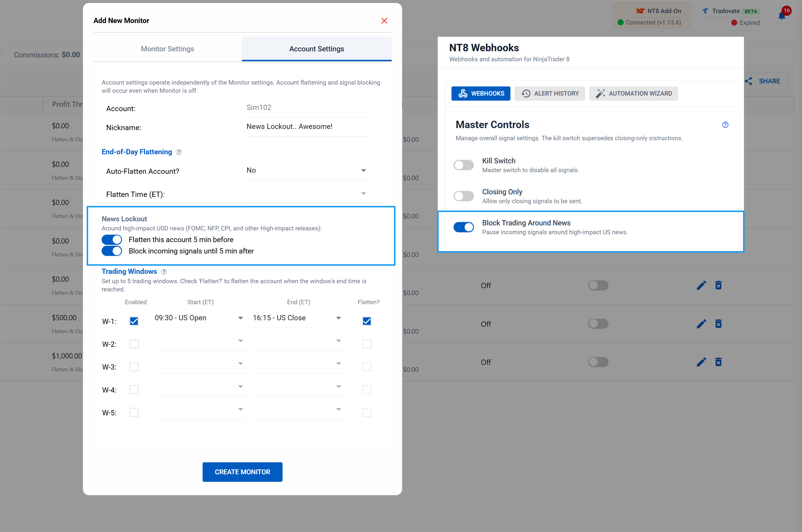Click the Nickname input field

(308, 127)
